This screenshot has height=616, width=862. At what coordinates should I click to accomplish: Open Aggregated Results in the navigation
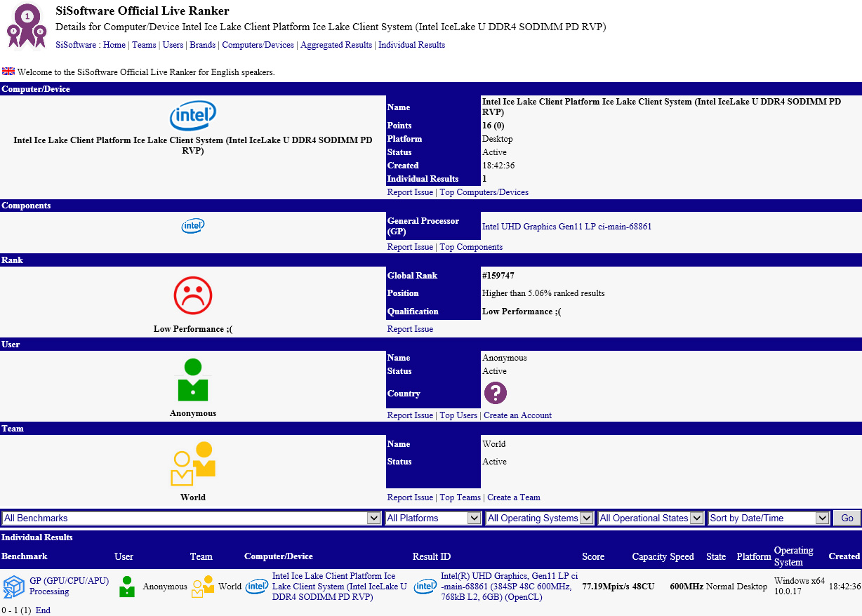pyautogui.click(x=336, y=45)
